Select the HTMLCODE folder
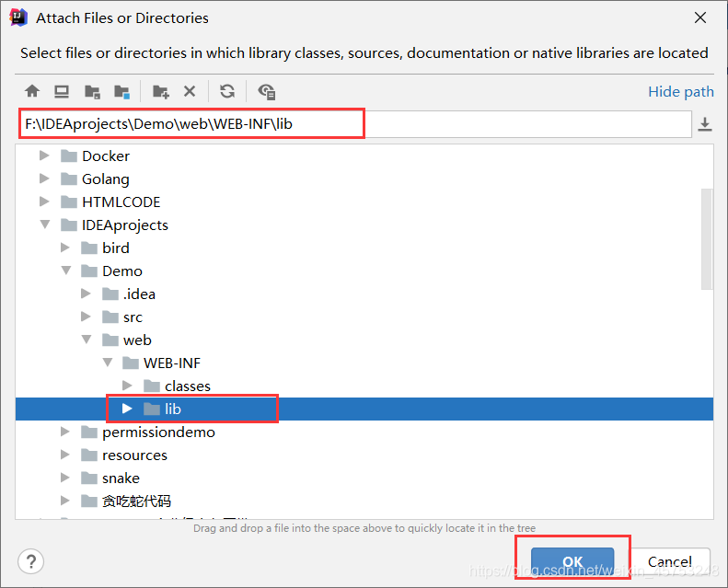 coord(110,202)
